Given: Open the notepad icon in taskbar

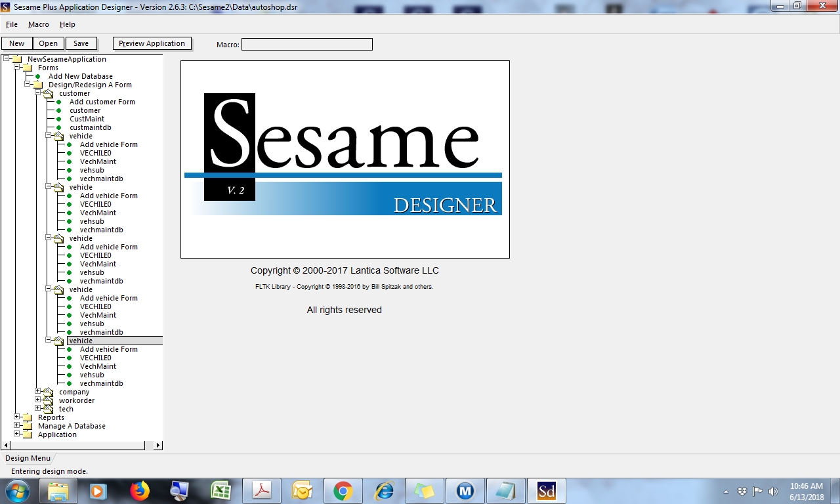Looking at the screenshot, I should tap(505, 491).
